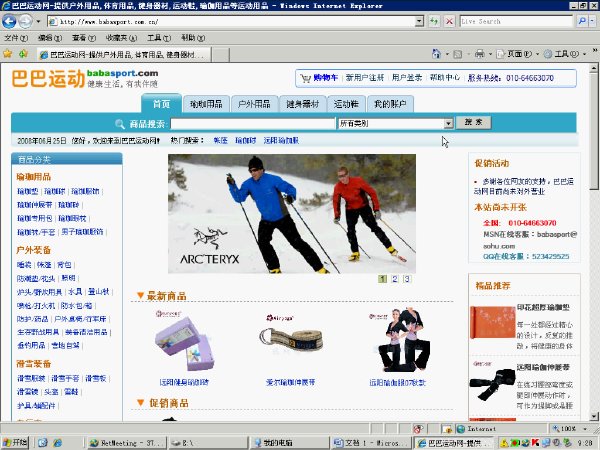This screenshot has width=600, height=450.
Task: Open the Favorites Center star icon
Action: [7, 54]
